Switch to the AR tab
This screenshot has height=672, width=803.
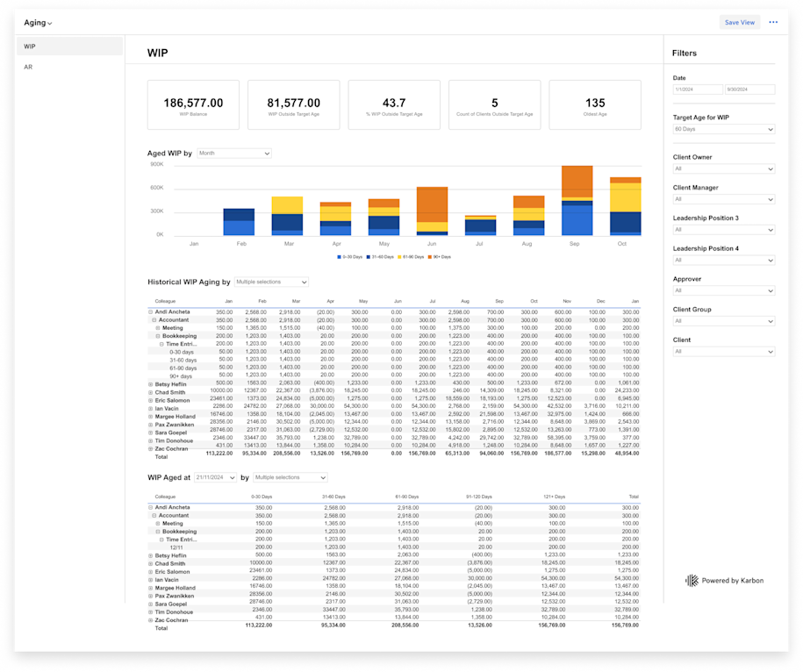tap(29, 66)
